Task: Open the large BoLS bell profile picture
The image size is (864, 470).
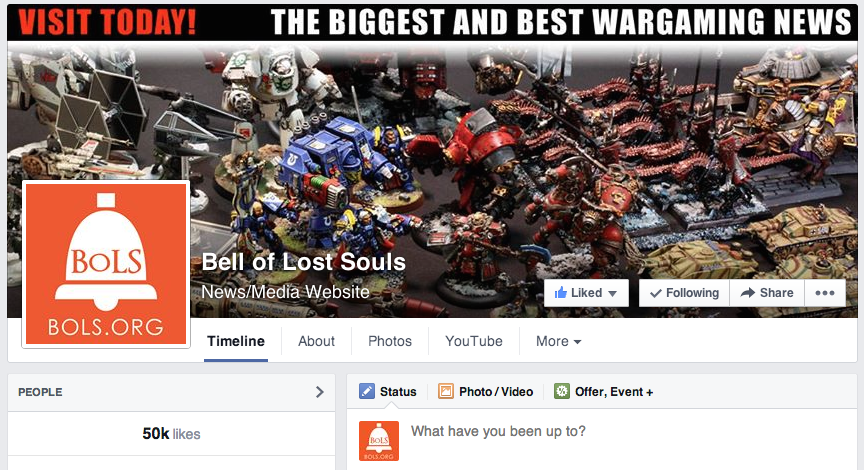Action: click(x=106, y=264)
